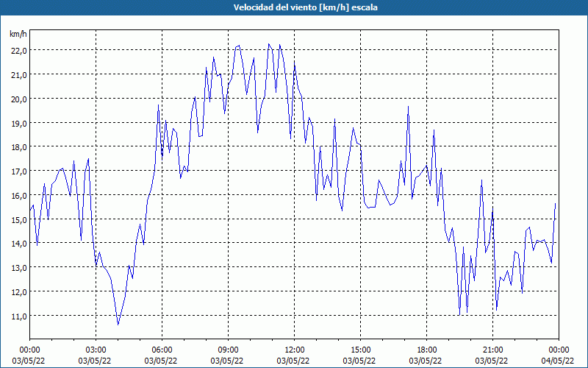The image size is (588, 368).
Task: Click the '12:00' time axis label
Action: [x=295, y=350]
